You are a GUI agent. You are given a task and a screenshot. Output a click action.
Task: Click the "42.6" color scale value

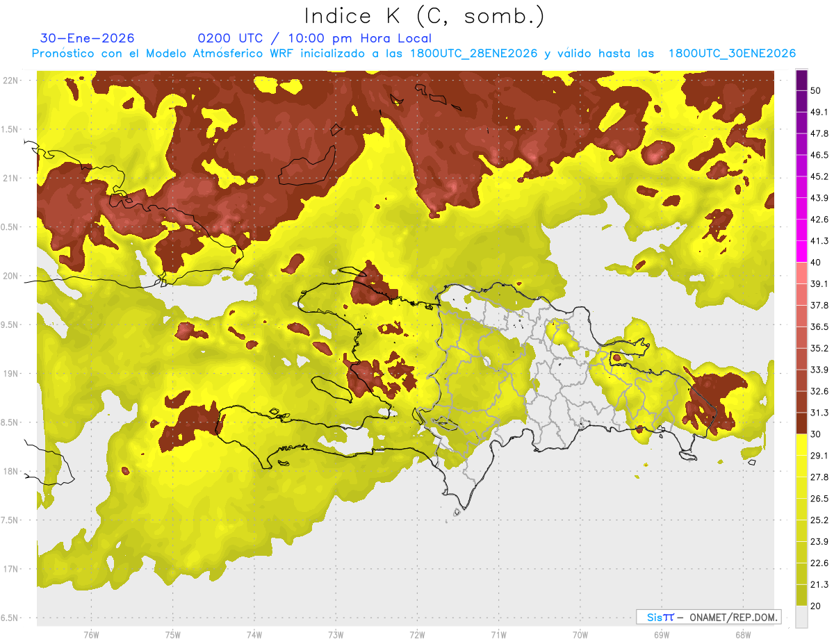tap(819, 220)
